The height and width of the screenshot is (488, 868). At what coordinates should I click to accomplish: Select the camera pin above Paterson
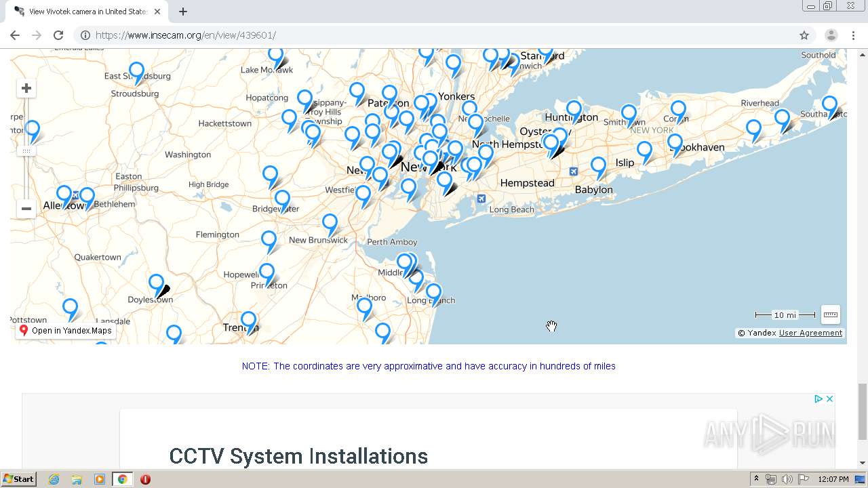point(389,96)
